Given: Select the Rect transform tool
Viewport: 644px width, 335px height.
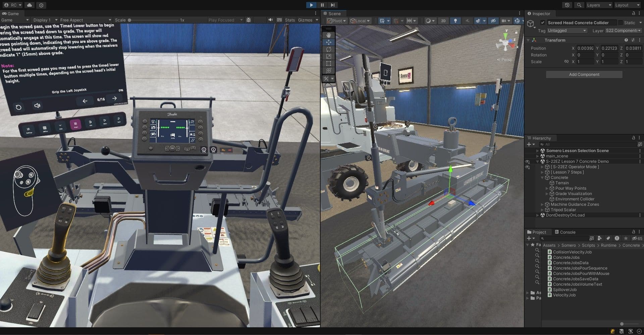Looking at the screenshot, I should point(328,63).
